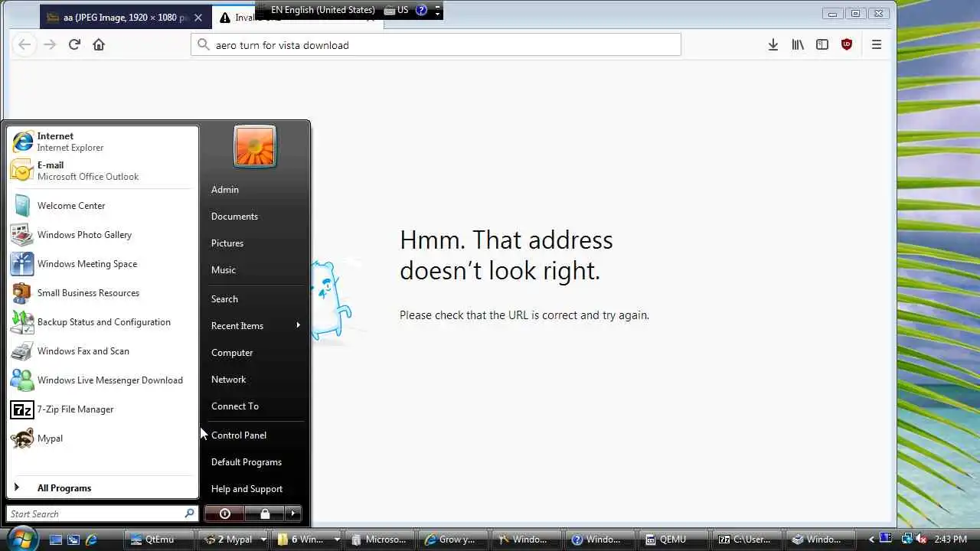The height and width of the screenshot is (551, 980).
Task: Go to browser home page
Action: point(99,44)
